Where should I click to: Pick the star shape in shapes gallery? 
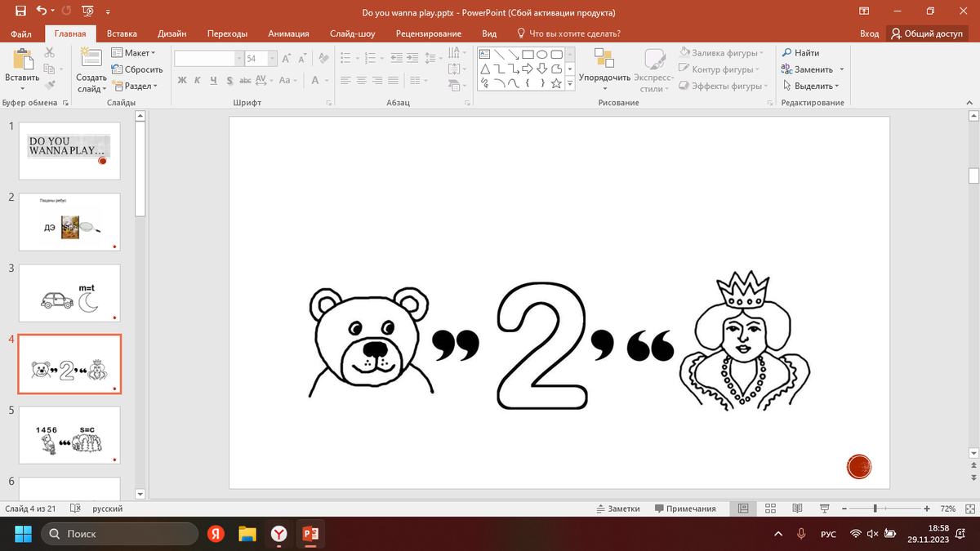555,83
